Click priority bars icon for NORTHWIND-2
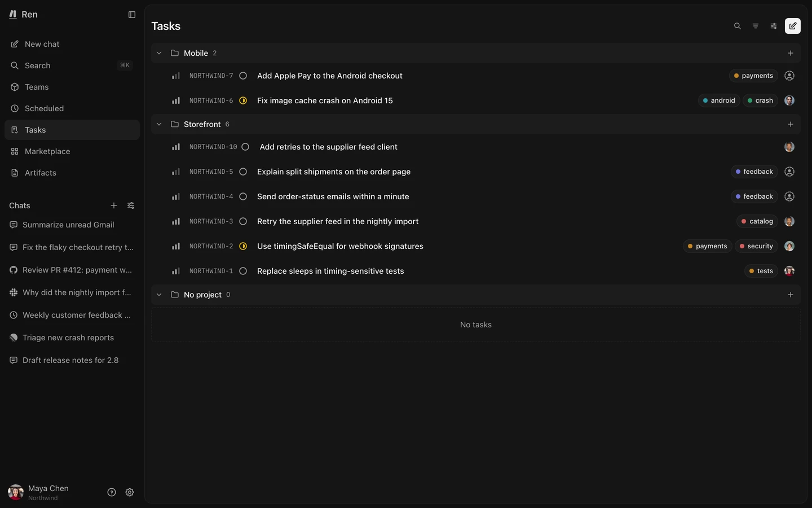Screen dimensions: 812x508 (176, 246)
